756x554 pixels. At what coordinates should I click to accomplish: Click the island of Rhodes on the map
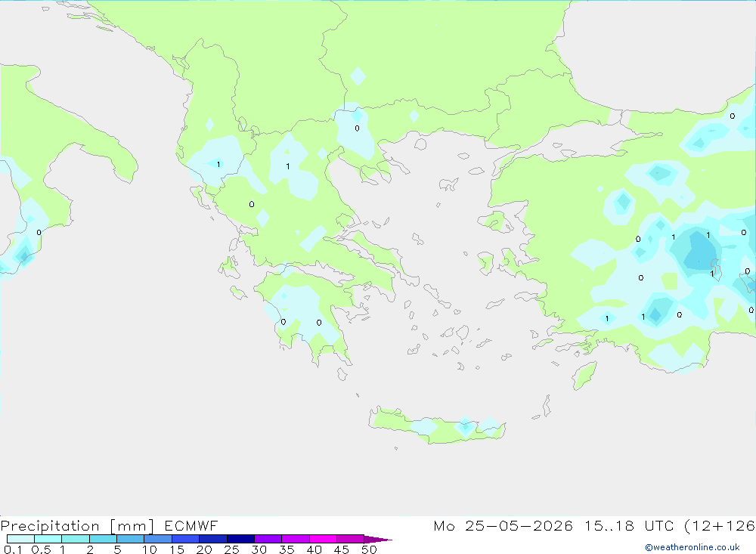tap(584, 376)
